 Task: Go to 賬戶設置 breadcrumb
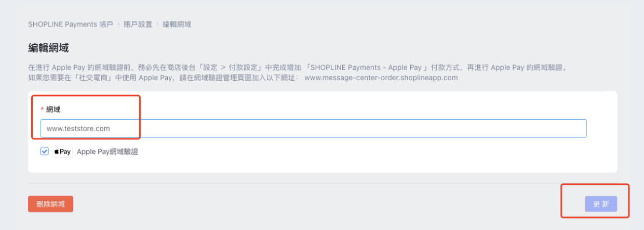click(x=138, y=24)
